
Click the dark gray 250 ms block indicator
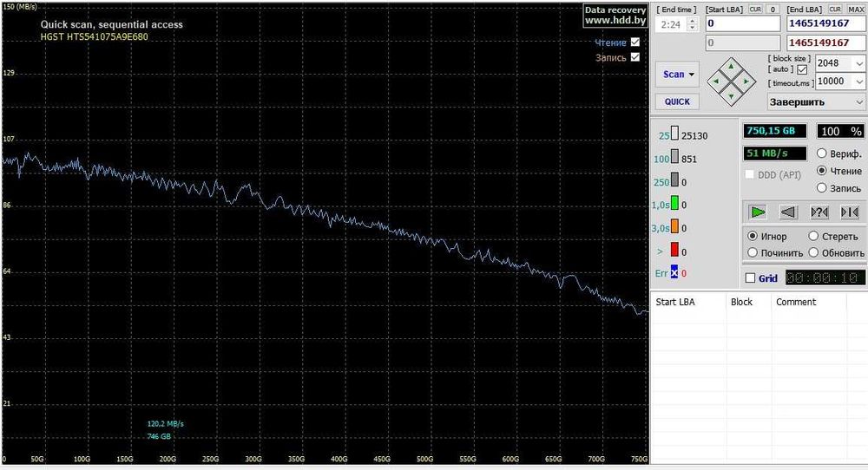tap(674, 180)
